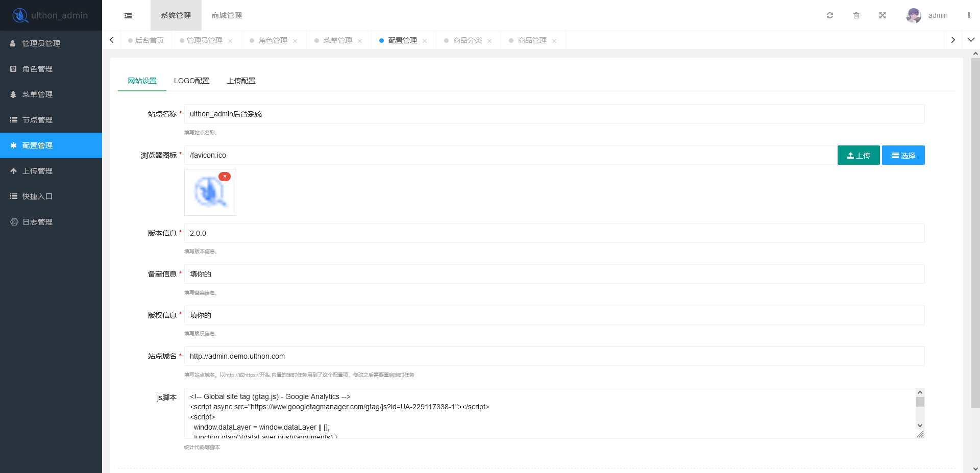Image resolution: width=980 pixels, height=473 pixels.
Task: Click page scrollbar down arrow
Action: point(975,468)
